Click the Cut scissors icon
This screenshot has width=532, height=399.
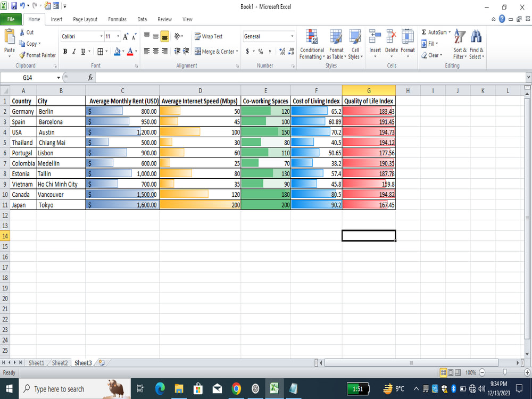click(x=22, y=32)
